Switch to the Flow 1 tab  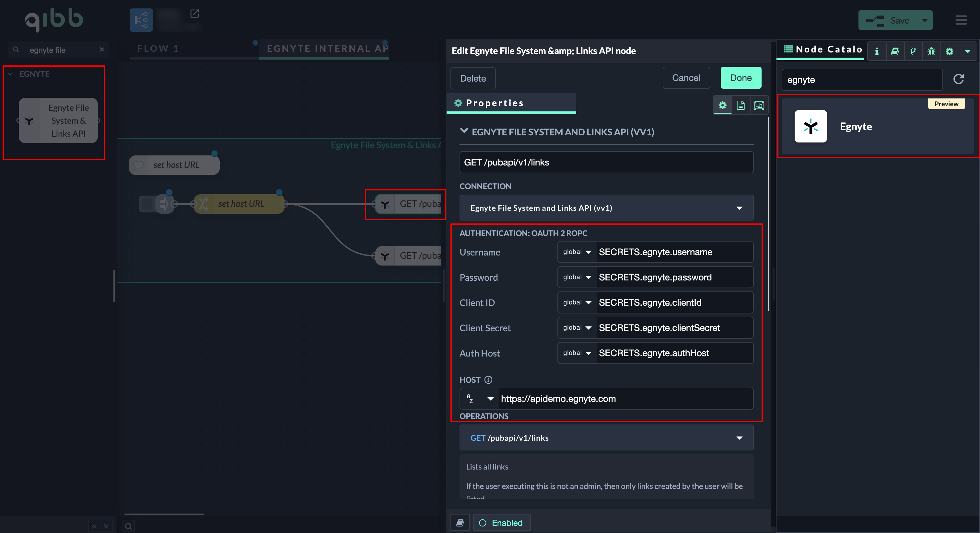[x=158, y=49]
